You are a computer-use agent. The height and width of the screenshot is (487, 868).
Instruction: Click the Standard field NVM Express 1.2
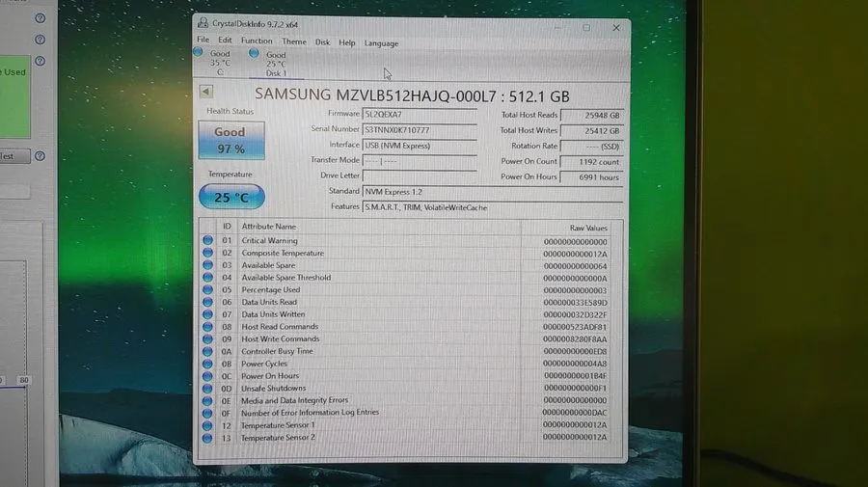pyautogui.click(x=492, y=192)
